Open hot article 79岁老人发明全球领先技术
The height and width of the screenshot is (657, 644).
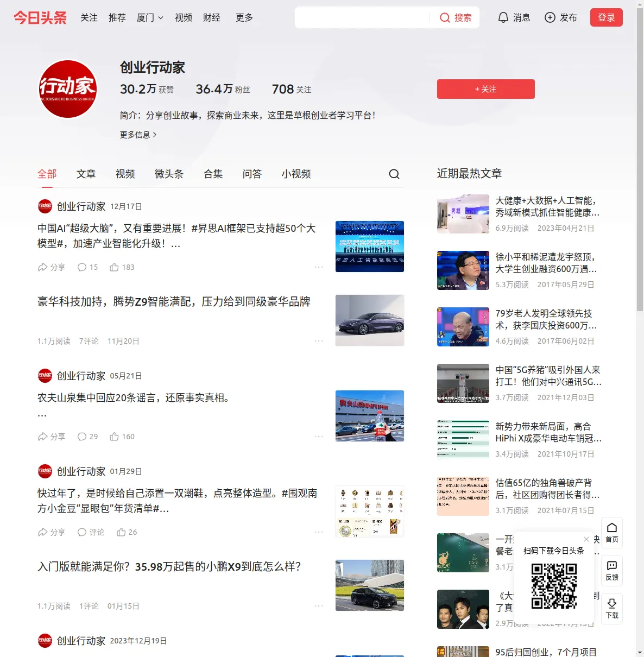click(x=546, y=319)
